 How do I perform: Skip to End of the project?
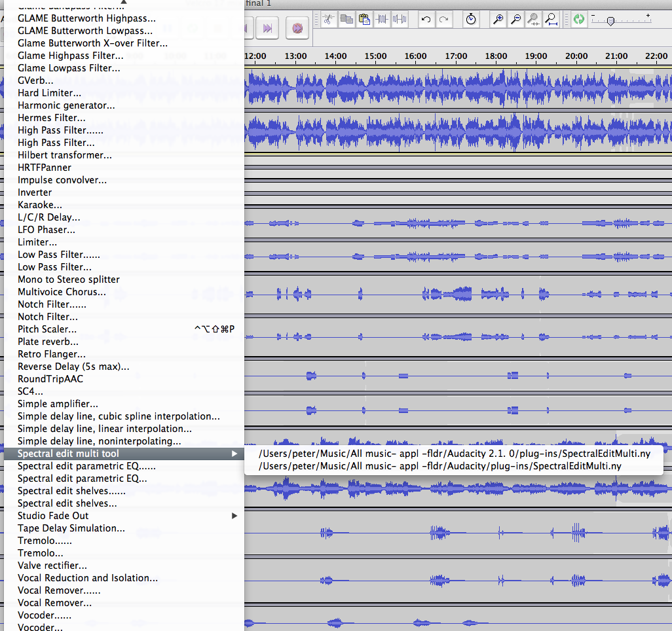click(267, 28)
